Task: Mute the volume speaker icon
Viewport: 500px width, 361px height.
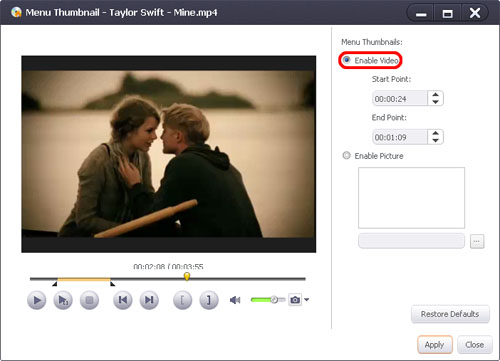Action: [235, 300]
